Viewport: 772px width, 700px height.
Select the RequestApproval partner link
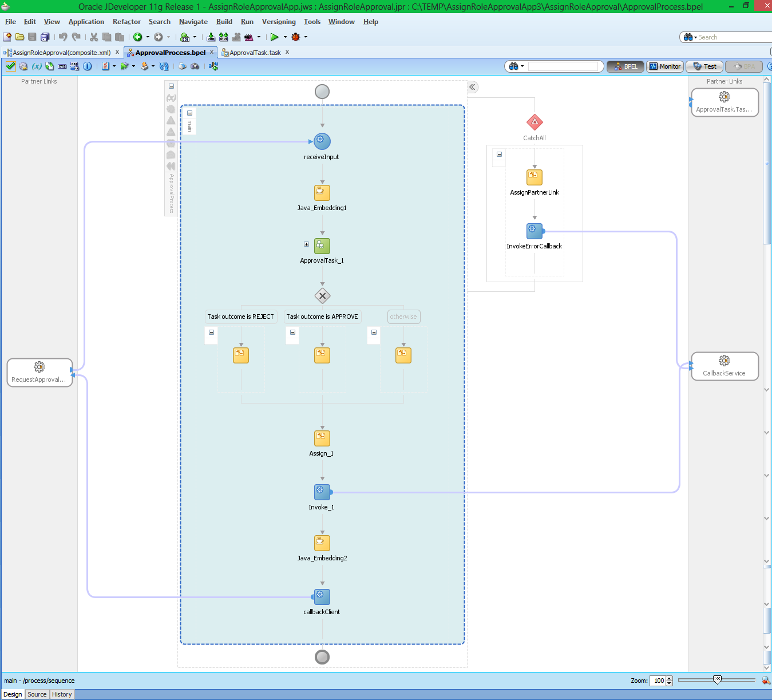[39, 373]
